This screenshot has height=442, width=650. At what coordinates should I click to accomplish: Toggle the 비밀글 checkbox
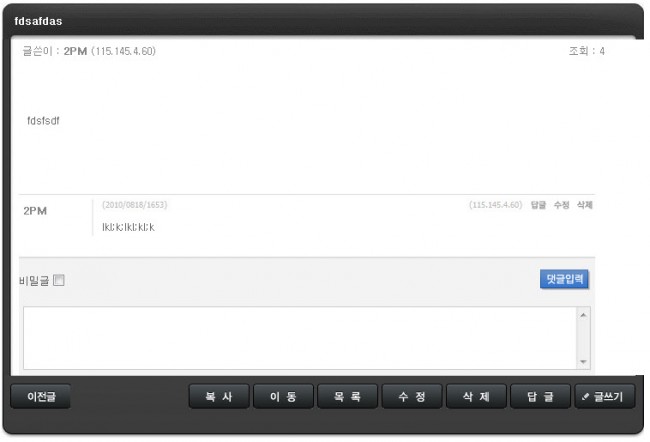[59, 280]
